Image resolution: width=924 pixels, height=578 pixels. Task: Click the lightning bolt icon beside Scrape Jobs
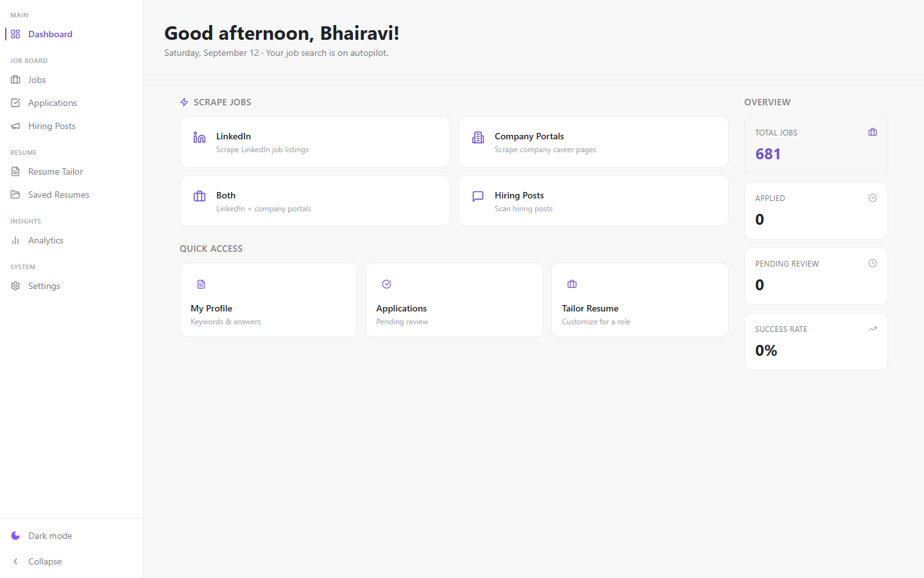pos(184,102)
